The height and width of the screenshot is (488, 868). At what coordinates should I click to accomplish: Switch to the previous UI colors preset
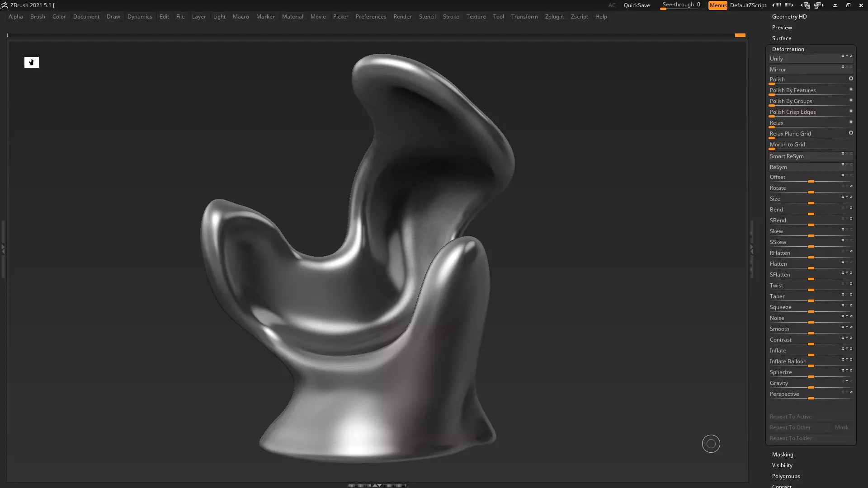click(776, 5)
